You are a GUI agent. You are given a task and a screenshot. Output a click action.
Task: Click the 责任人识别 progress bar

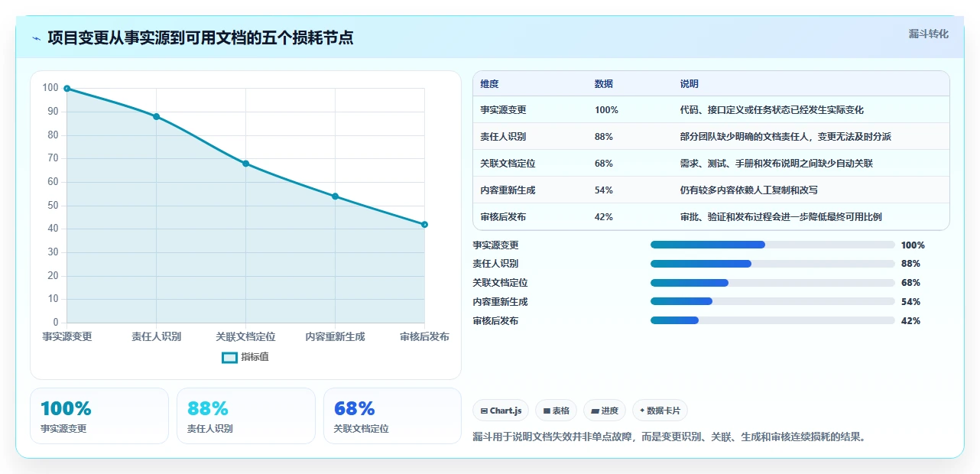(x=773, y=264)
